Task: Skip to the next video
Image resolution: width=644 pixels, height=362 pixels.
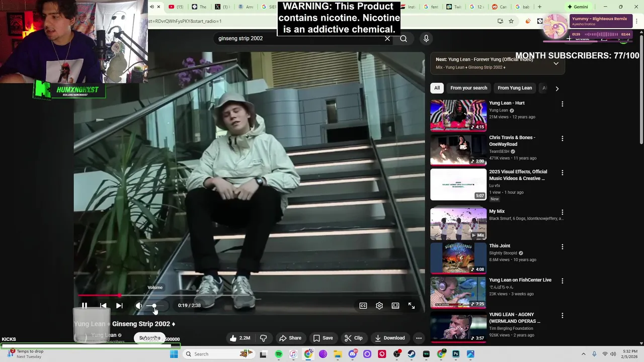Action: pyautogui.click(x=119, y=305)
